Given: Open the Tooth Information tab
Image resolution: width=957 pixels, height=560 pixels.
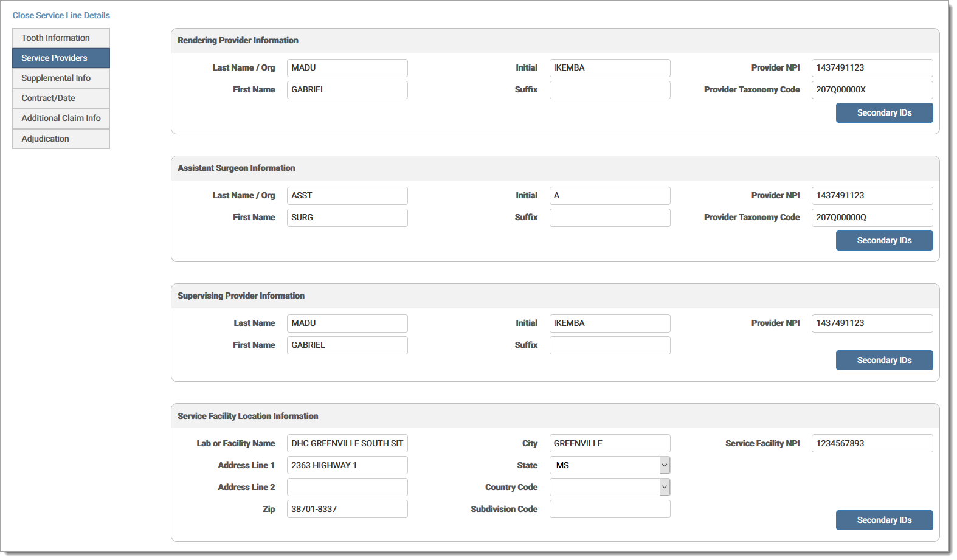Looking at the screenshot, I should pos(61,38).
